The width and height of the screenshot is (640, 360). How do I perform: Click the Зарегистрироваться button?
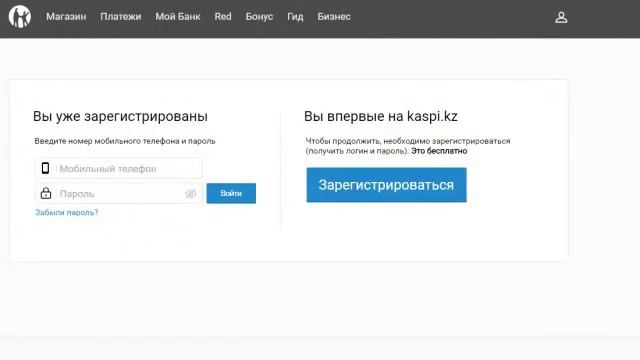click(387, 185)
